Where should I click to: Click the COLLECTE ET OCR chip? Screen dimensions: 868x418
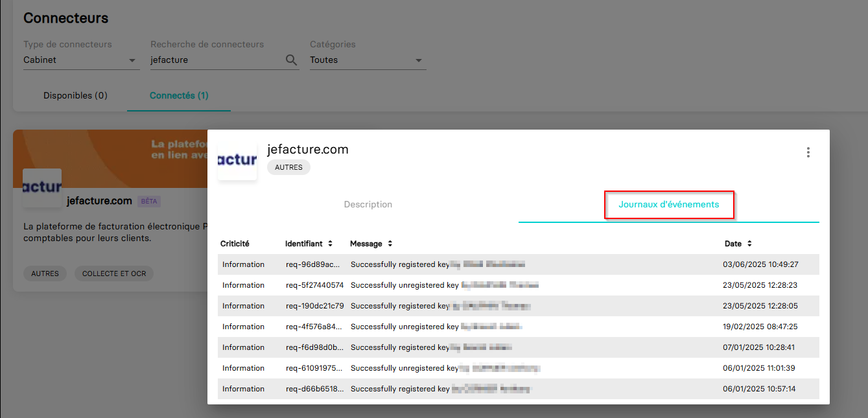[x=114, y=273]
